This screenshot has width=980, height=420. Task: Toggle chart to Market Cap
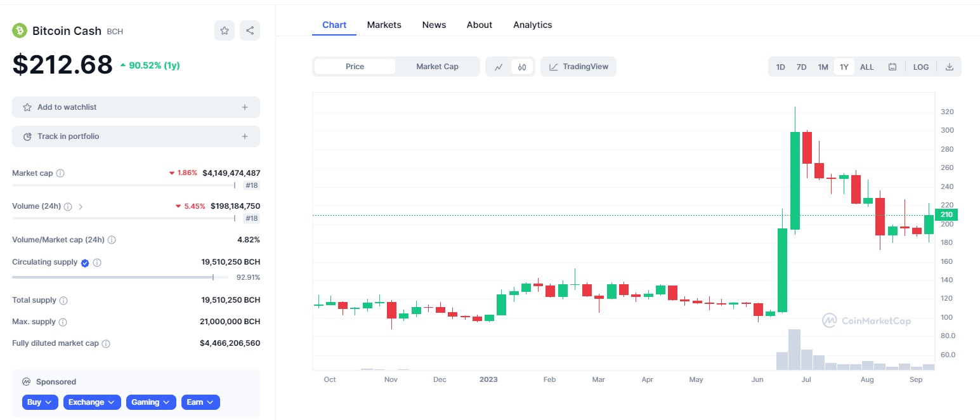437,67
